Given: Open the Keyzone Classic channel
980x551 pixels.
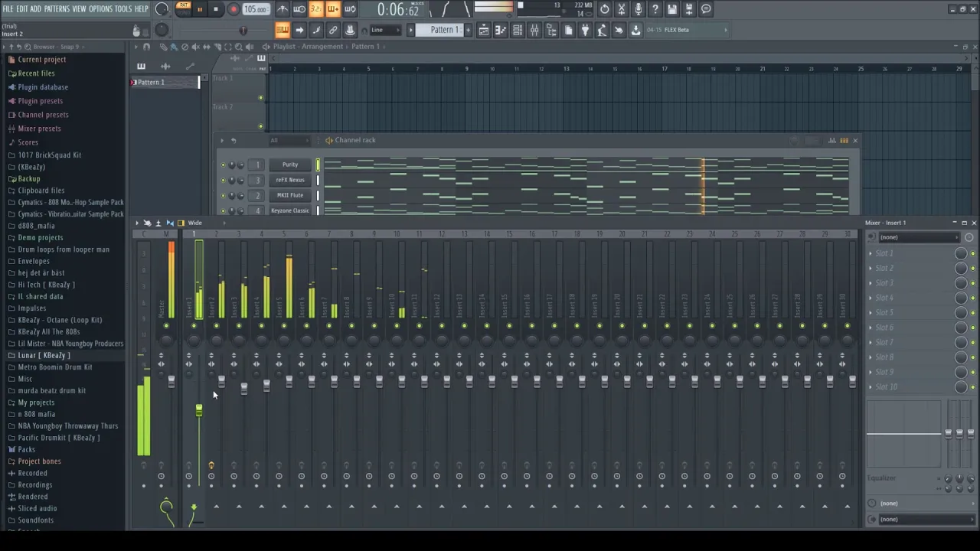Looking at the screenshot, I should pos(290,210).
